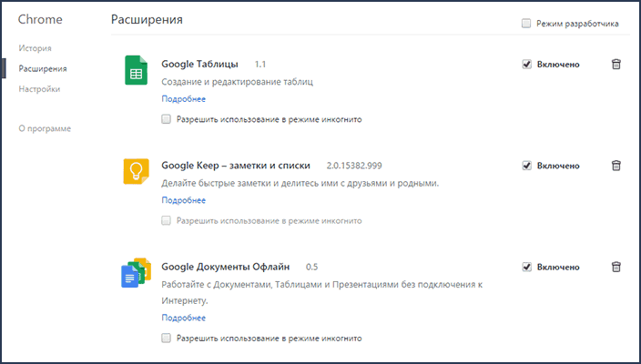Remove Google Keep using trash icon
Image resolution: width=641 pixels, height=364 pixels.
[x=616, y=166]
